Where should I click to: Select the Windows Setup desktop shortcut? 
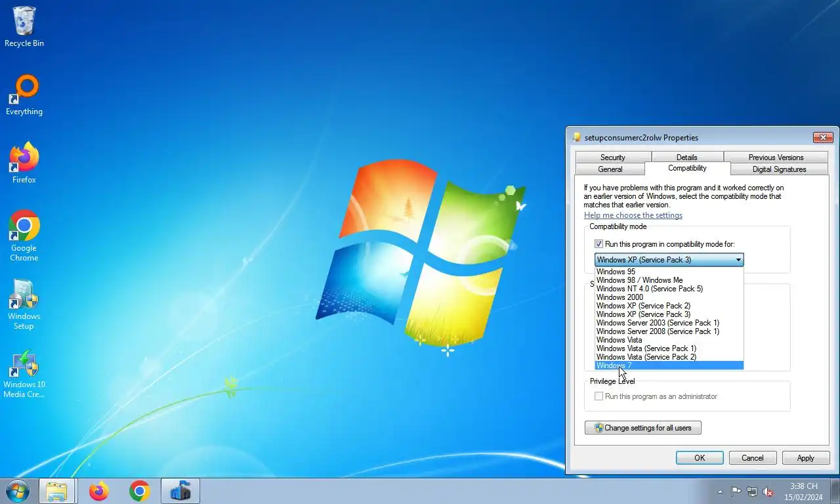click(24, 304)
